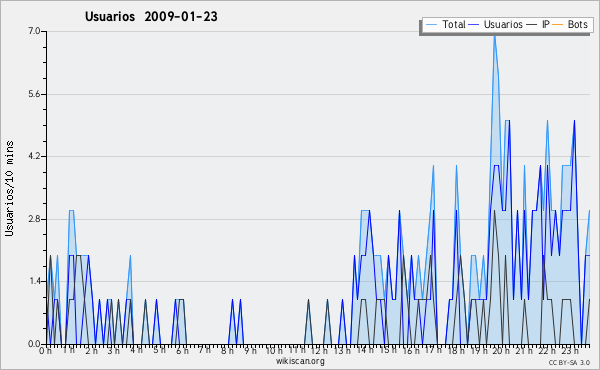Click the 'CC BY-SA 3.0' license text
This screenshot has width=600, height=370.
tap(569, 362)
